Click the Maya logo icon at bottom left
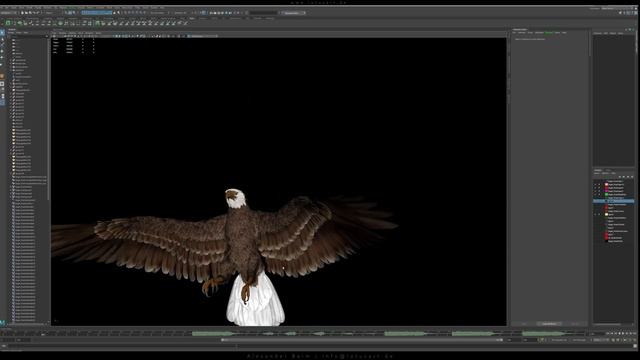This screenshot has width=640, height=360. tap(2, 323)
